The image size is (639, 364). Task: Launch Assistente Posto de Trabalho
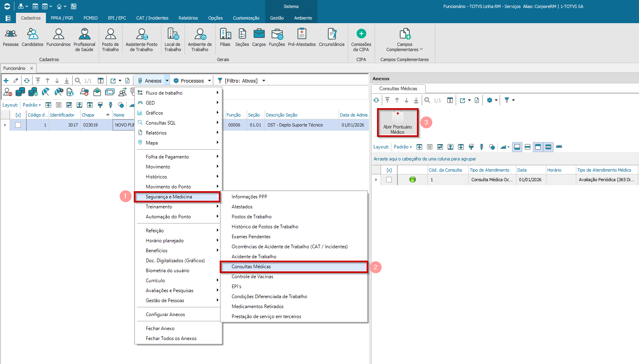click(141, 40)
